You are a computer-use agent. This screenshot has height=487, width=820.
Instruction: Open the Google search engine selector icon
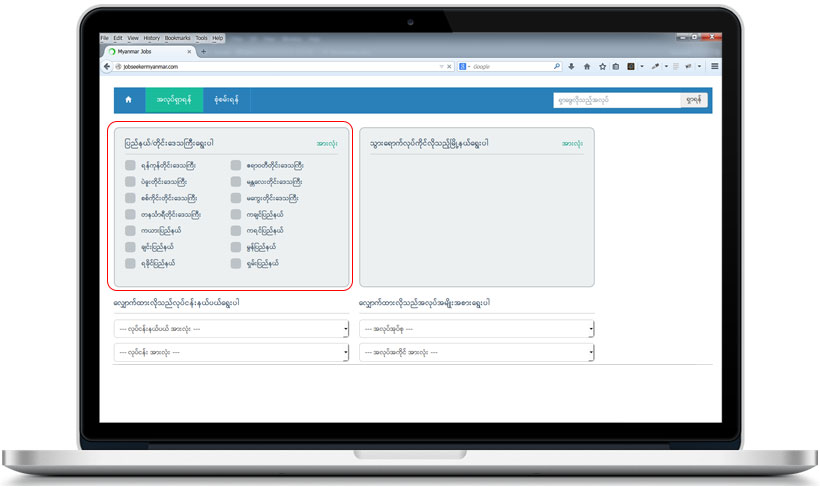[x=463, y=66]
